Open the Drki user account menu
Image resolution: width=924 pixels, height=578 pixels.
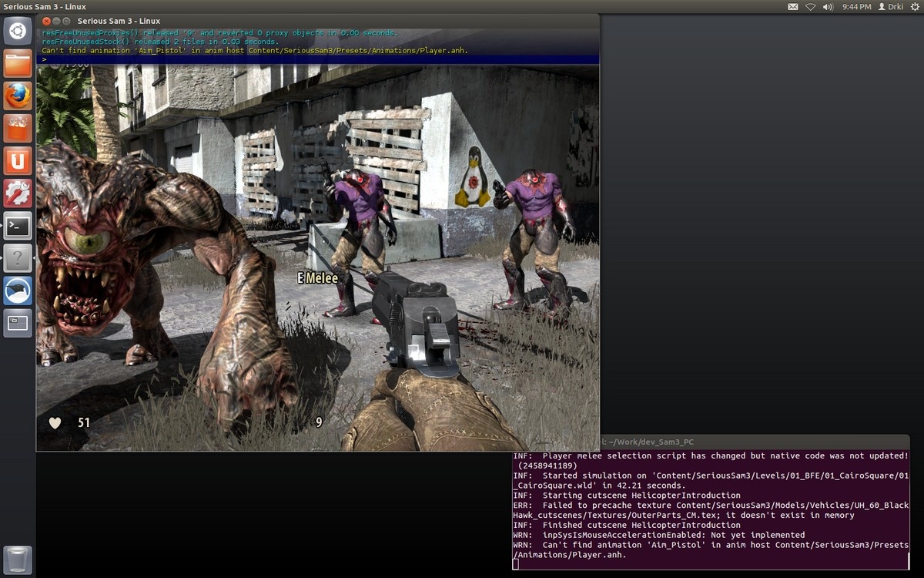coord(891,7)
